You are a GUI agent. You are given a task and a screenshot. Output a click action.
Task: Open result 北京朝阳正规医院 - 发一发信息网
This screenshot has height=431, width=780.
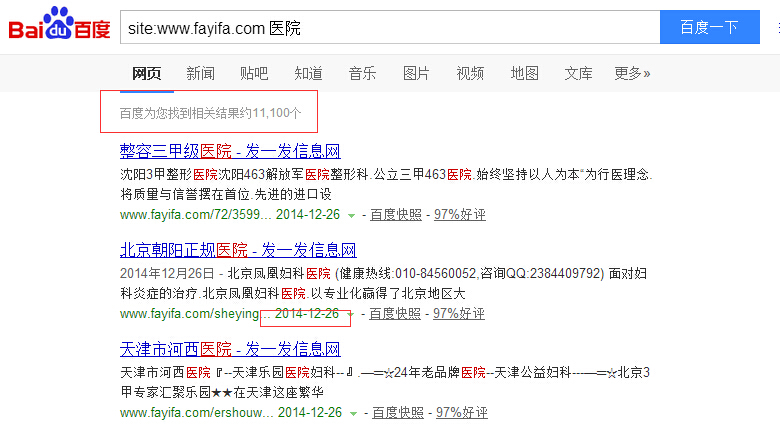[238, 250]
